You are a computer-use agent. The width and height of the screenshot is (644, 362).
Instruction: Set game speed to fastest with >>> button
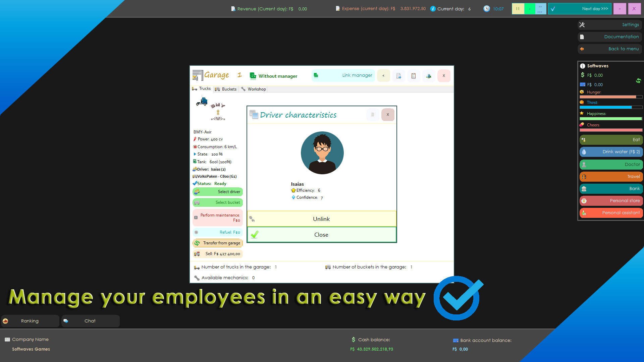[539, 11]
